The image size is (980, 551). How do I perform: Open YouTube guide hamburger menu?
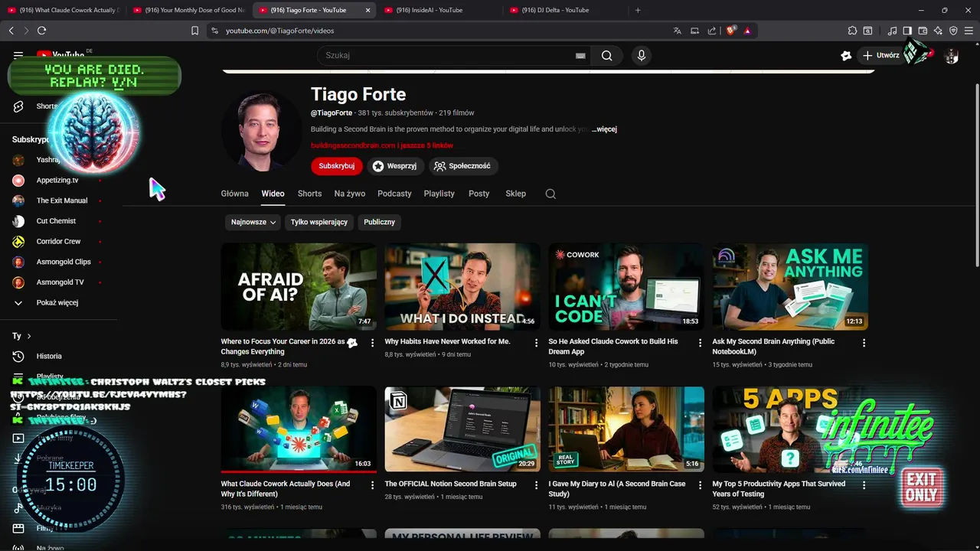coord(18,55)
